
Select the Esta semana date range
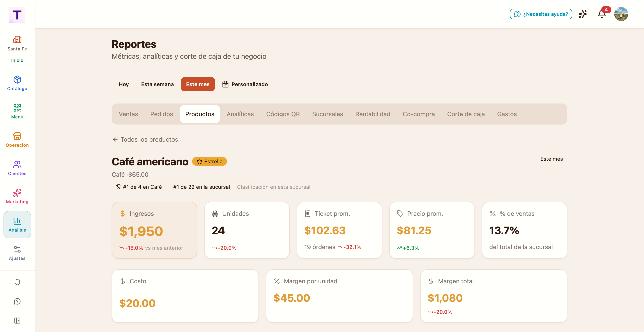157,84
